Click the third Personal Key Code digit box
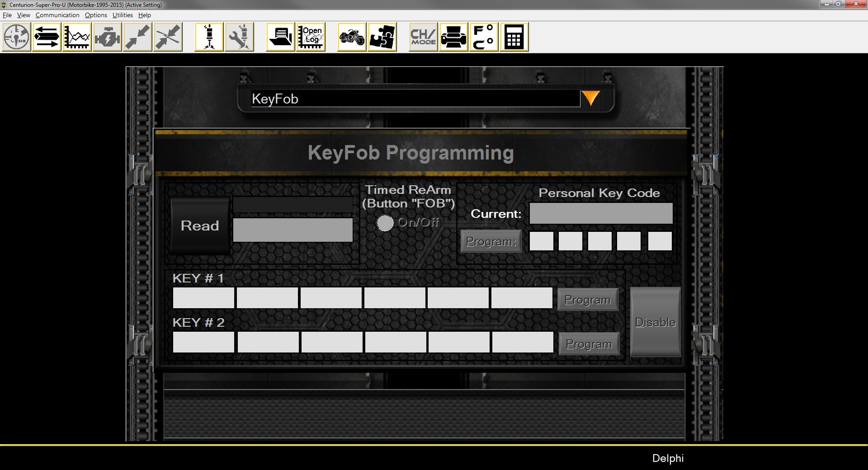This screenshot has width=868, height=470. [600, 241]
